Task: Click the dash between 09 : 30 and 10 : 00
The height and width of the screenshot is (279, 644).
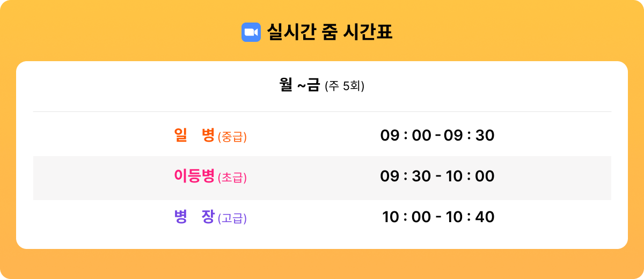Action: pos(438,177)
